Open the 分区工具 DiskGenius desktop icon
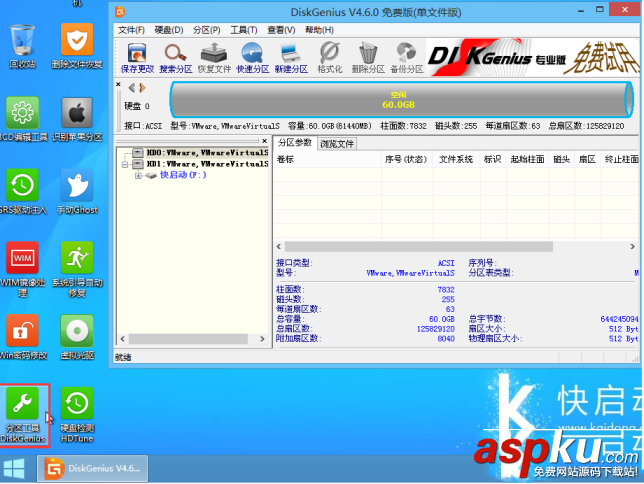Screen dimensions: 644x484 [23, 415]
